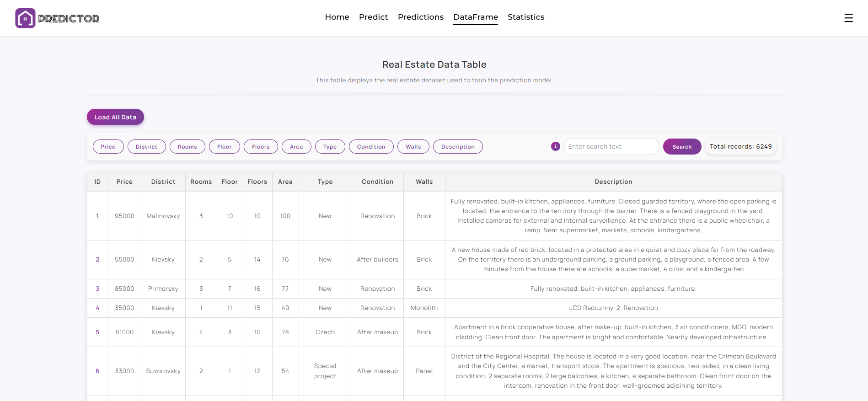Click the purple search info icon
Viewport: 868px width, 401px height.
[556, 146]
